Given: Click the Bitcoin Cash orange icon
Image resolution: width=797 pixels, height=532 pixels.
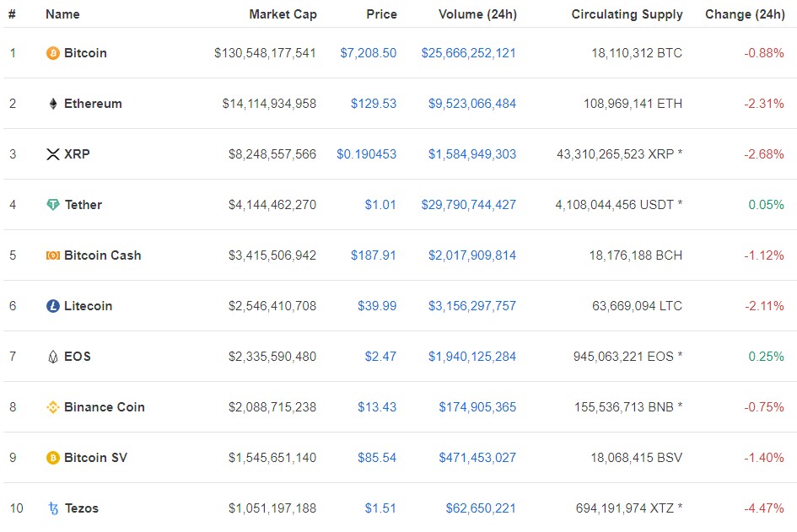Looking at the screenshot, I should pos(53,255).
